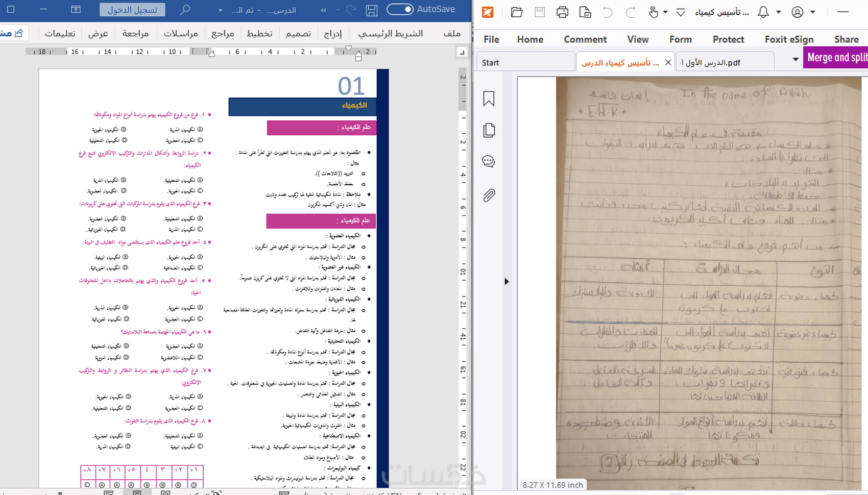The image size is (868, 495).
Task: Open the Protect tab in Foxit
Action: point(728,39)
